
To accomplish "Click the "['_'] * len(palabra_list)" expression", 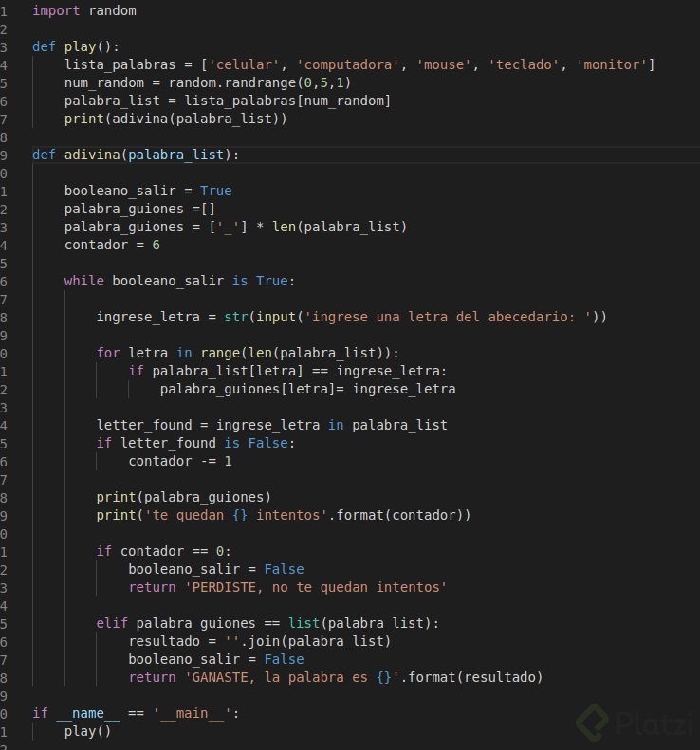I will 307,227.
